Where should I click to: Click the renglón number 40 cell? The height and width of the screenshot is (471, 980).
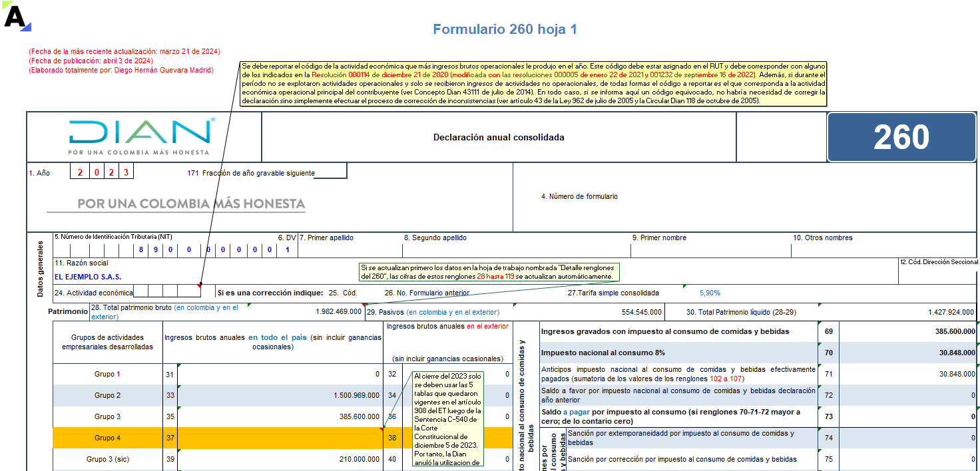coord(392,459)
